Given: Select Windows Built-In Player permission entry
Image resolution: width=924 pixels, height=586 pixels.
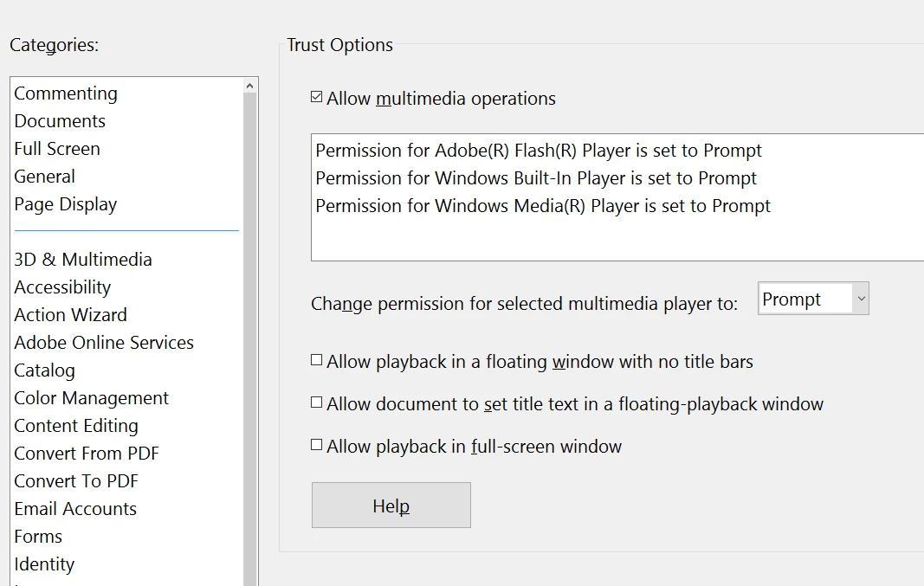Looking at the screenshot, I should click(535, 178).
